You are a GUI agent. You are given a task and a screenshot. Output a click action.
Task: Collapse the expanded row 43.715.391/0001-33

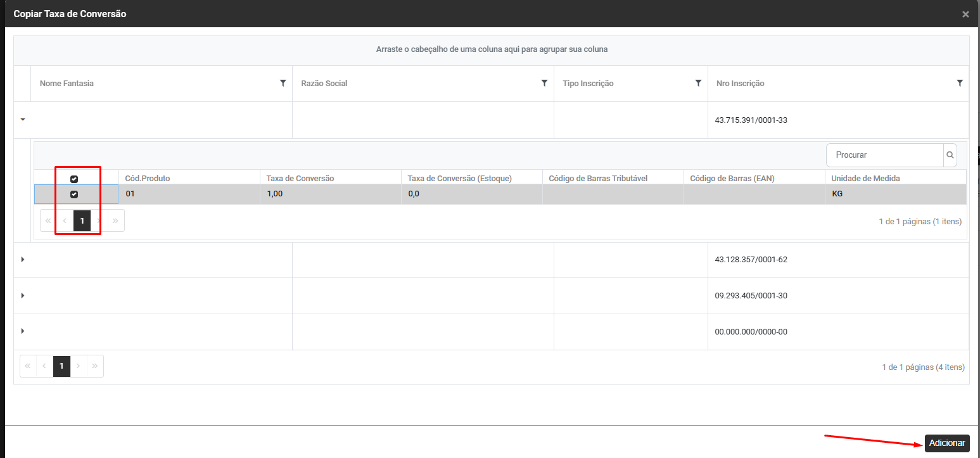pyautogui.click(x=23, y=119)
